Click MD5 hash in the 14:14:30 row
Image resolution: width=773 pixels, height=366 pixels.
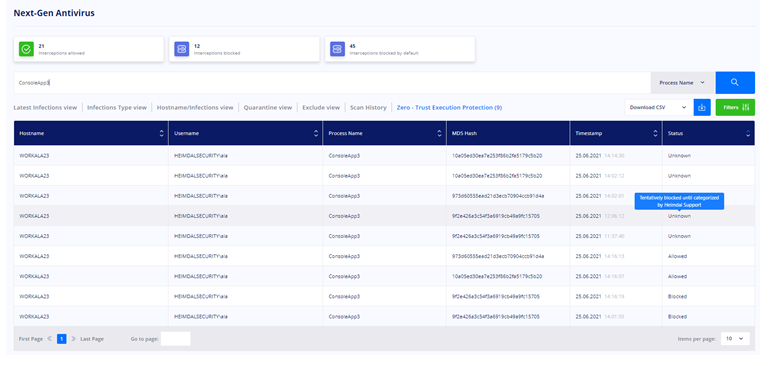click(x=497, y=155)
